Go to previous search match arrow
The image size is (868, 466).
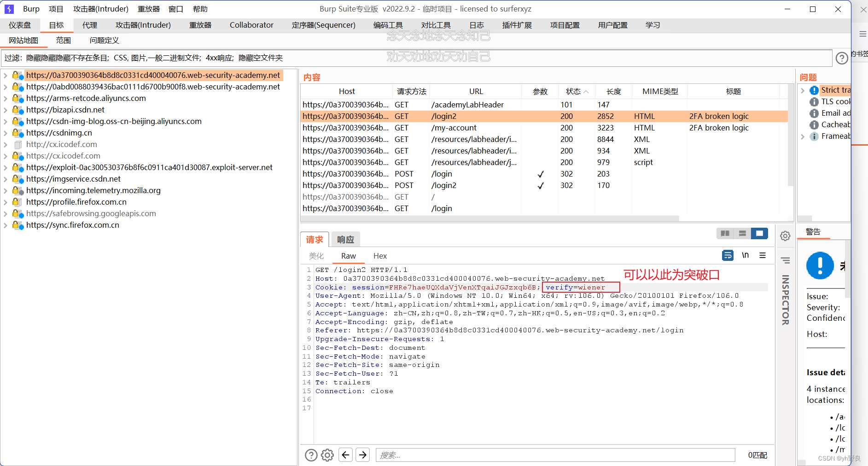tap(346, 455)
